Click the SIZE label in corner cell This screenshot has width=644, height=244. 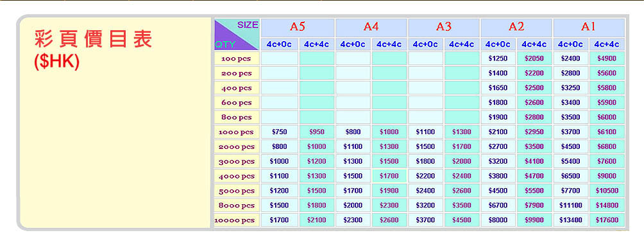[248, 24]
